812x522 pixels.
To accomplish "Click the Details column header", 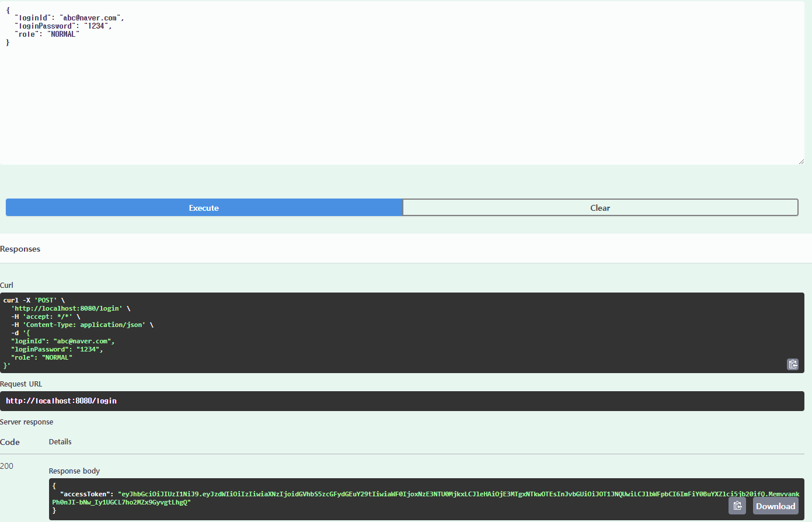I will pos(60,441).
